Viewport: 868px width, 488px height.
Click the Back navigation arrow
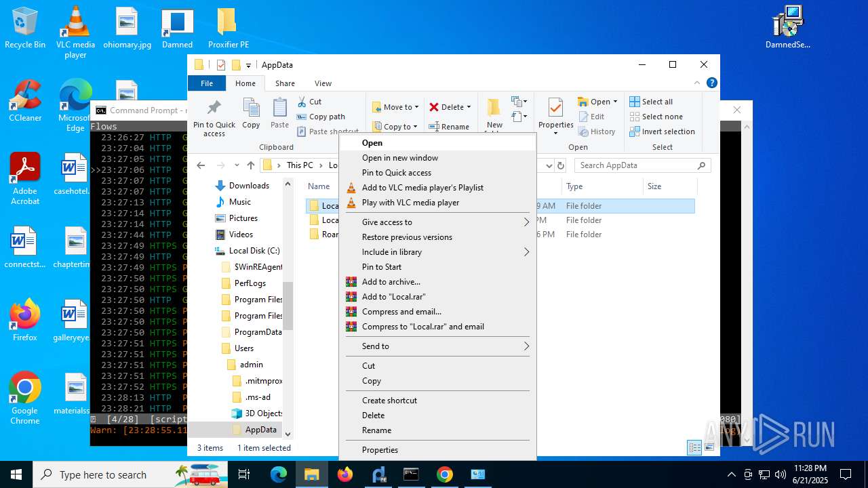tap(201, 165)
